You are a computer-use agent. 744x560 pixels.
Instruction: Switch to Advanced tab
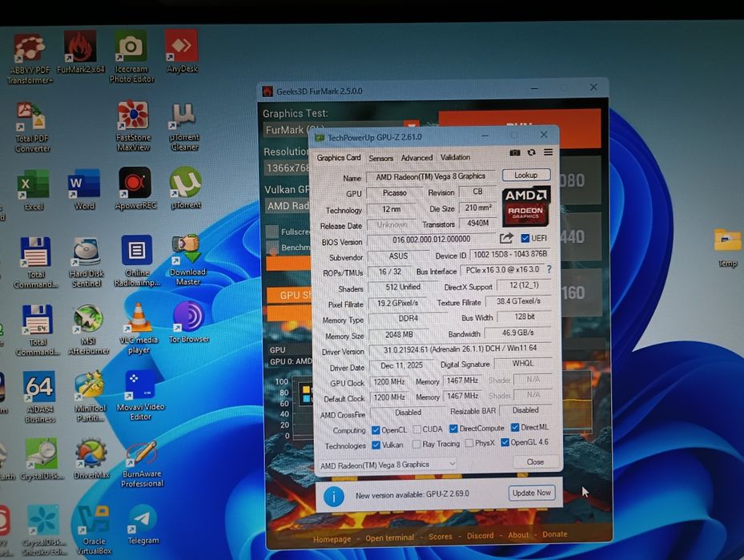(x=416, y=158)
